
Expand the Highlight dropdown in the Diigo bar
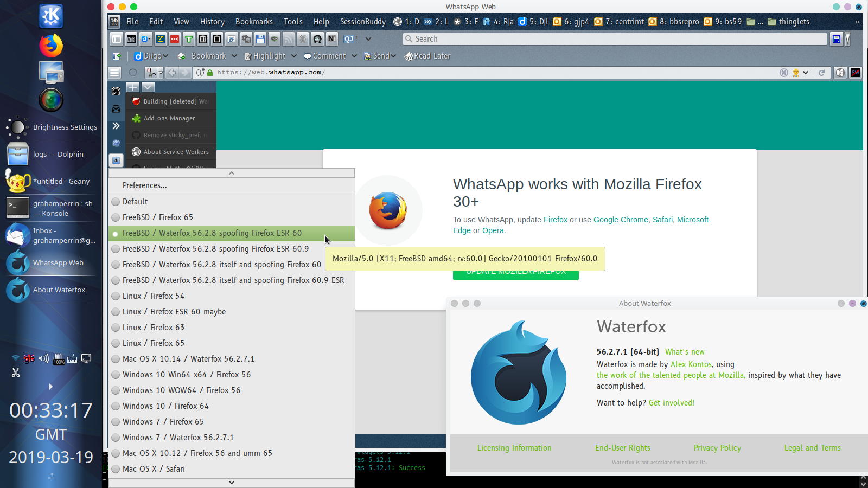click(293, 55)
